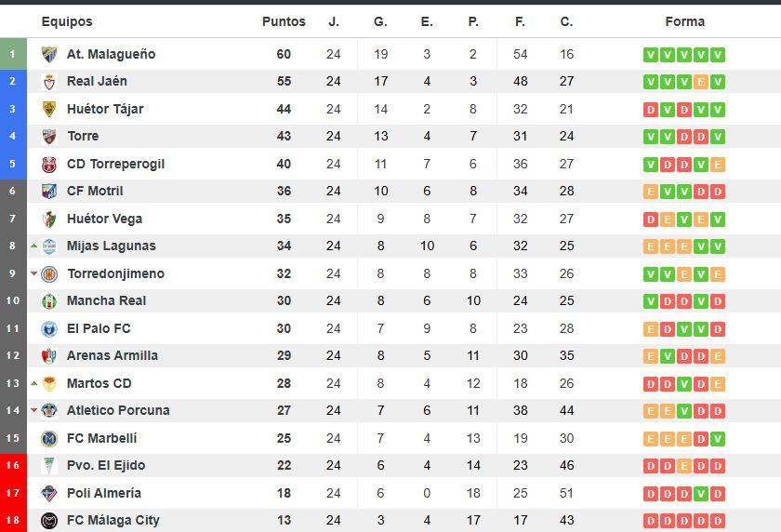Click the FC Marbellí team badge

(x=48, y=438)
